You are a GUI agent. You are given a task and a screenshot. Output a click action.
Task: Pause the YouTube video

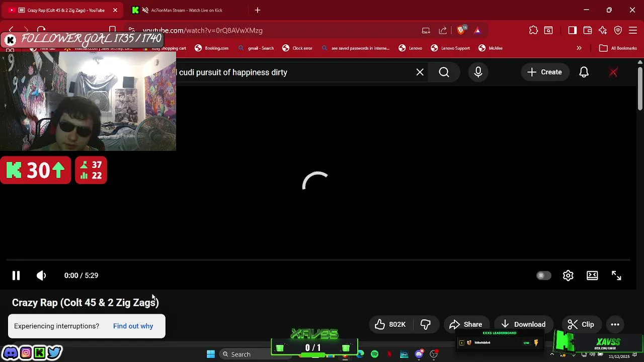point(16,276)
